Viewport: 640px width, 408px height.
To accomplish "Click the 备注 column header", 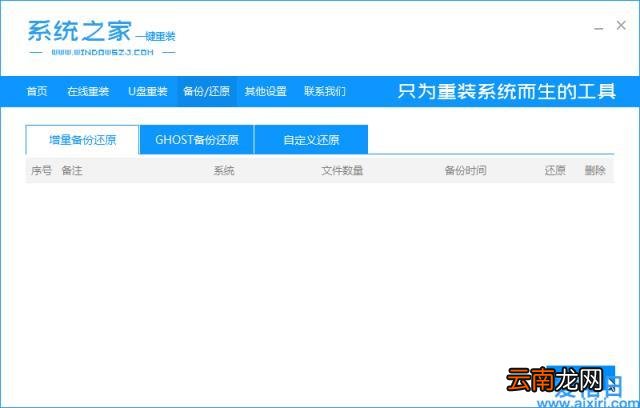I will pyautogui.click(x=72, y=170).
